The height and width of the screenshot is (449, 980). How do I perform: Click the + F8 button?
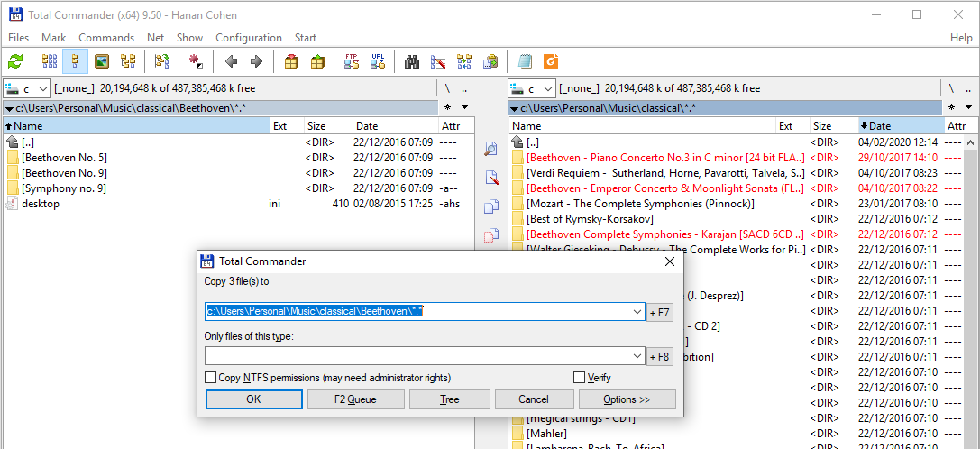660,357
